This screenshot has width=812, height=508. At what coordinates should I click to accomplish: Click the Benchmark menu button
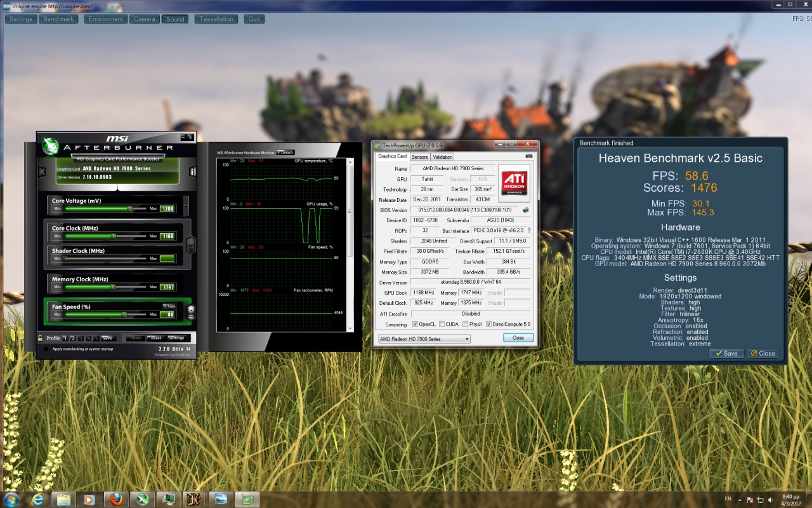pos(59,19)
